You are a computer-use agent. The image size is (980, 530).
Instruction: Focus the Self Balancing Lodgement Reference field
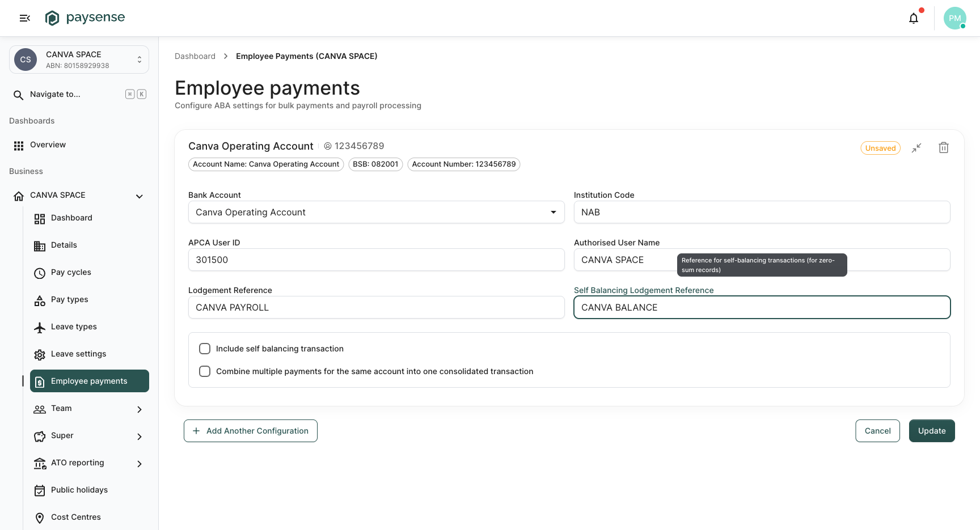(762, 307)
